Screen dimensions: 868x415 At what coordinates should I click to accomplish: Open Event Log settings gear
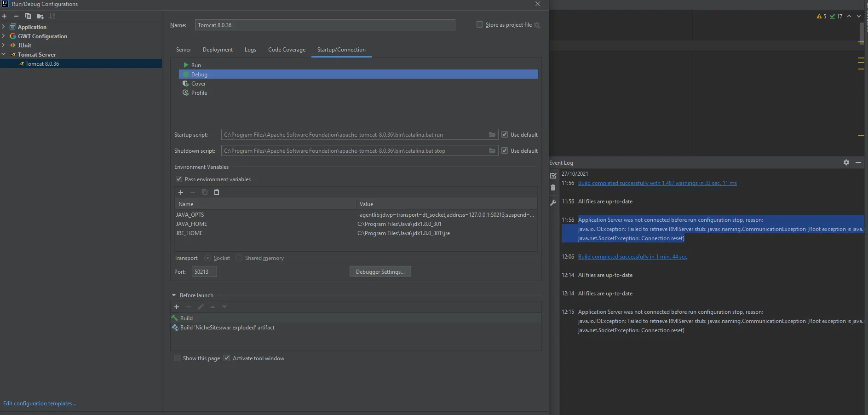(846, 162)
